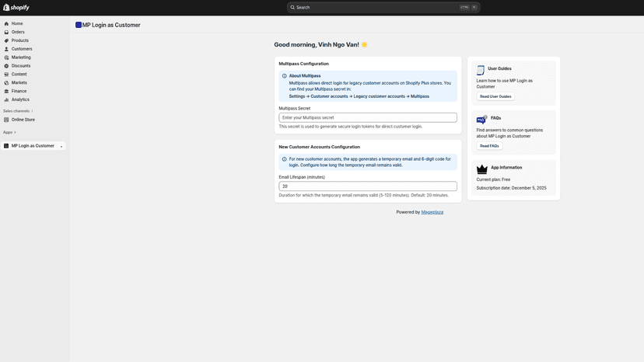Navigate to Marketing
The height and width of the screenshot is (362, 644).
21,57
